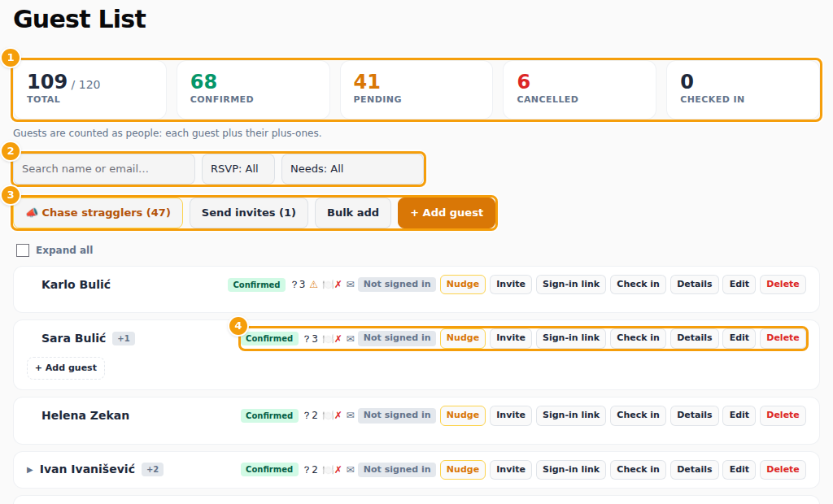Click the envelope icon in Helena Zekan's row
The width and height of the screenshot is (833, 504).
350,415
